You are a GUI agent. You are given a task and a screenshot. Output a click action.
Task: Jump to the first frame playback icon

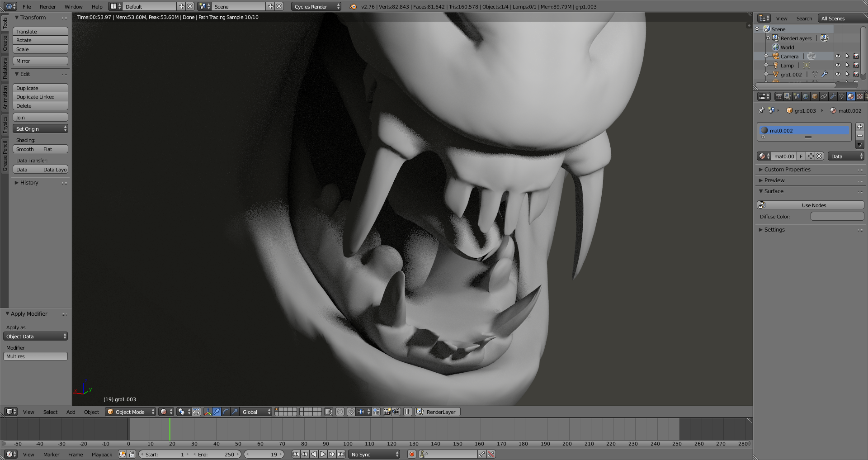pos(296,454)
